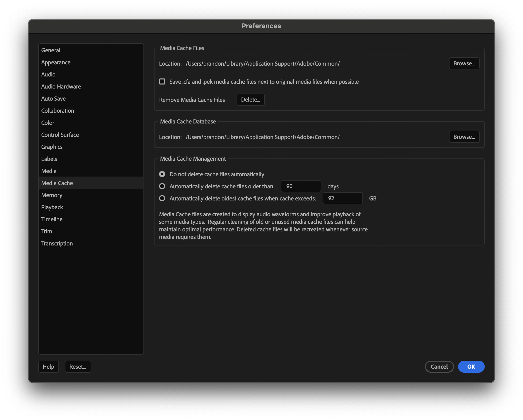Click the GB input field showing 92

pyautogui.click(x=342, y=198)
